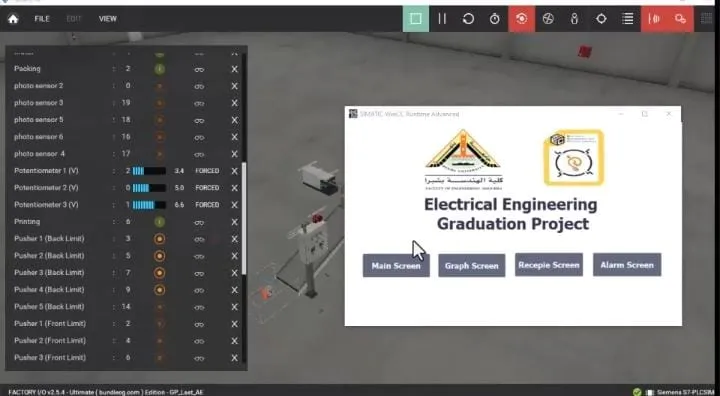The image size is (720, 396).
Task: Click Pusher 2 (Back Limit) orange indicator
Action: coord(159,256)
